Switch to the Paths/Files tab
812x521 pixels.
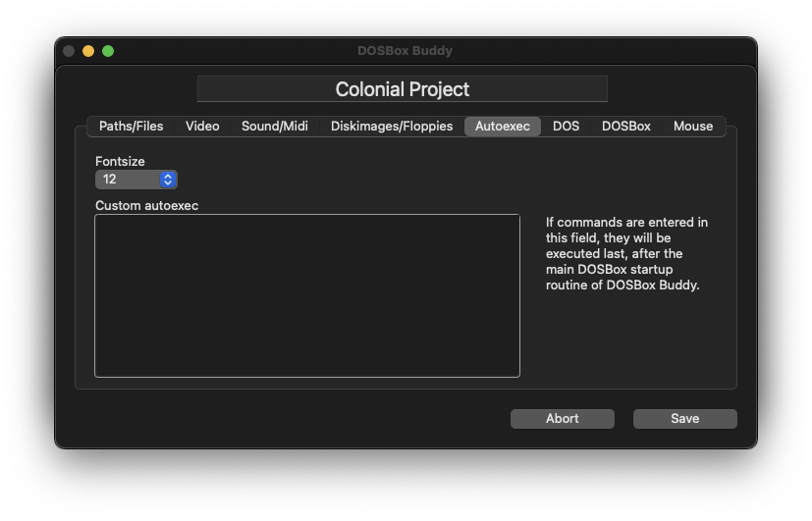click(131, 127)
